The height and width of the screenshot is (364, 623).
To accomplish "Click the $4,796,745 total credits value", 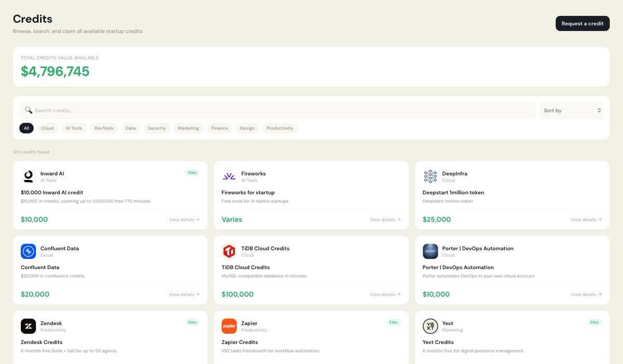I will click(55, 72).
